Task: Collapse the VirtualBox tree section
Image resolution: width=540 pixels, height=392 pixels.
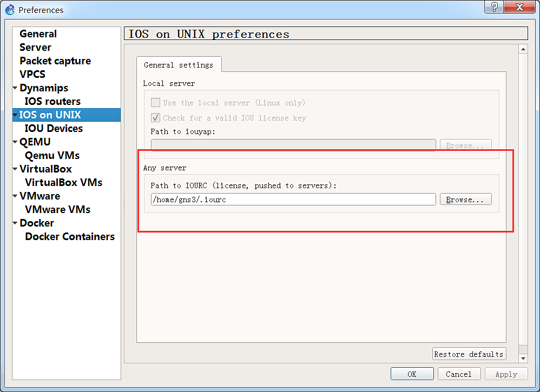Action: tap(15, 169)
